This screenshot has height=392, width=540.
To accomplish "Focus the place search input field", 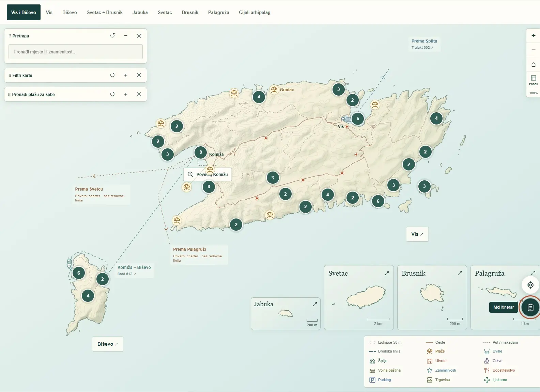I will (x=76, y=52).
